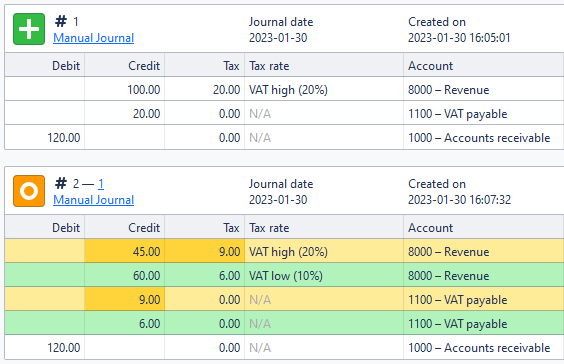
Task: Select credit cell 45.00 in journal 2
Action: pos(124,251)
